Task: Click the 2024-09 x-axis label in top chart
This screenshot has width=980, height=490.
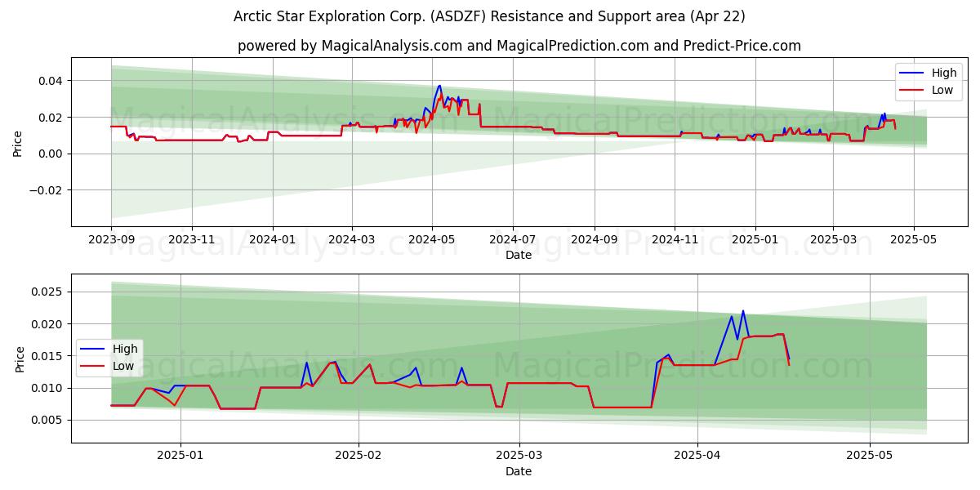Action: [594, 239]
